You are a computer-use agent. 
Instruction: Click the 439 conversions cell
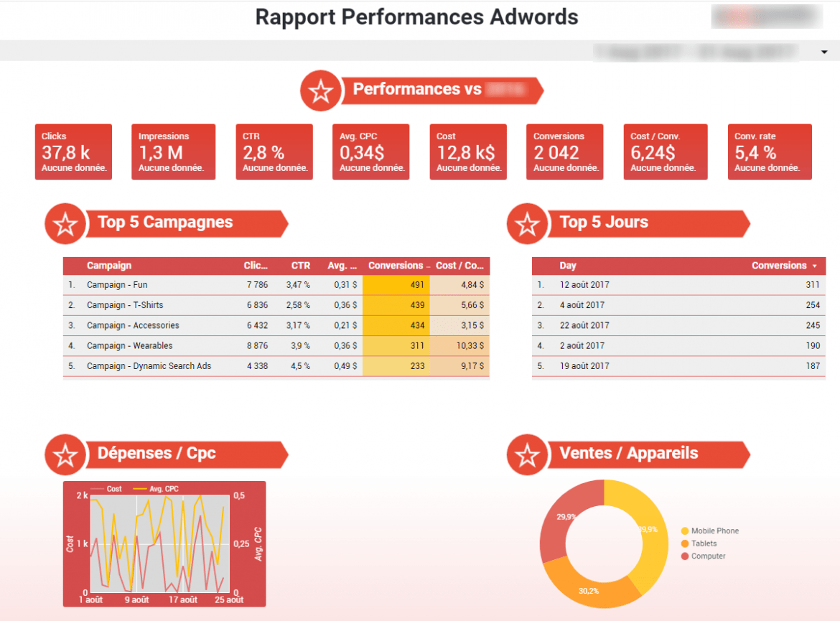(396, 305)
